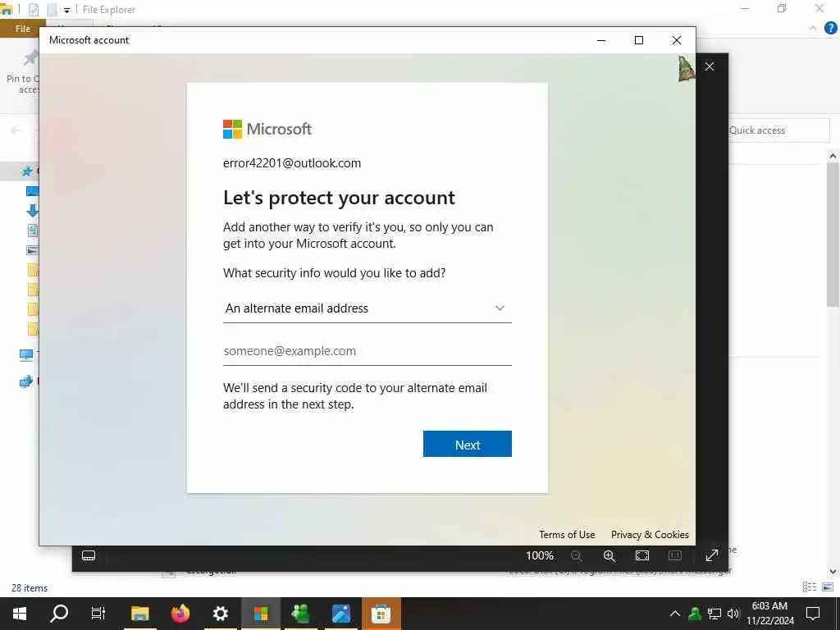
Task: Open the notifications Action Center icon
Action: tap(813, 614)
